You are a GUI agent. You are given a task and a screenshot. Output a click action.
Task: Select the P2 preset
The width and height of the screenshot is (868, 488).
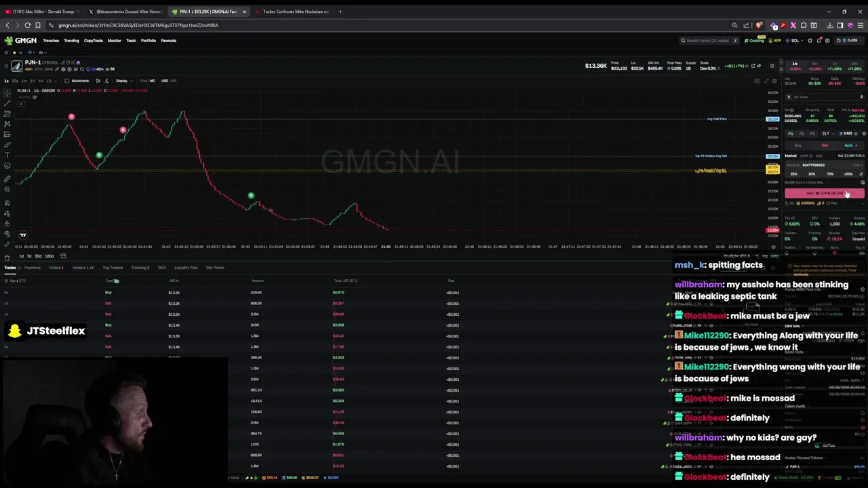coord(802,134)
